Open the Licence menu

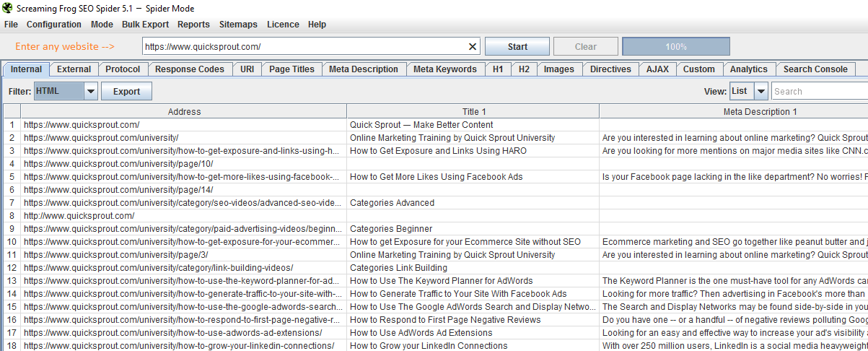283,25
